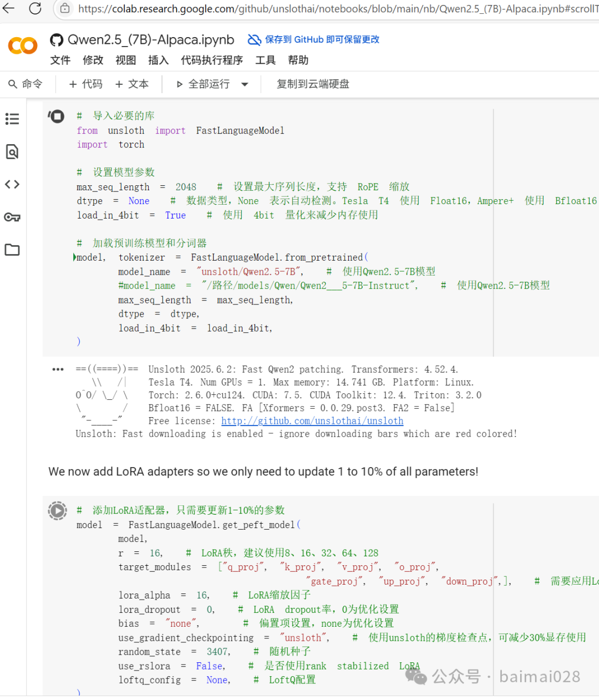Open the table of contents sidebar panel
Screen dimensions: 599x700
pyautogui.click(x=12, y=119)
